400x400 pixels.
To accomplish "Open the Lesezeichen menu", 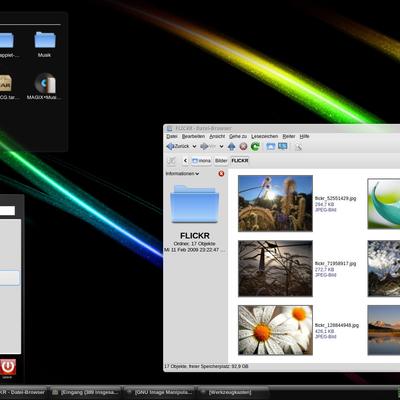I will coord(265,136).
